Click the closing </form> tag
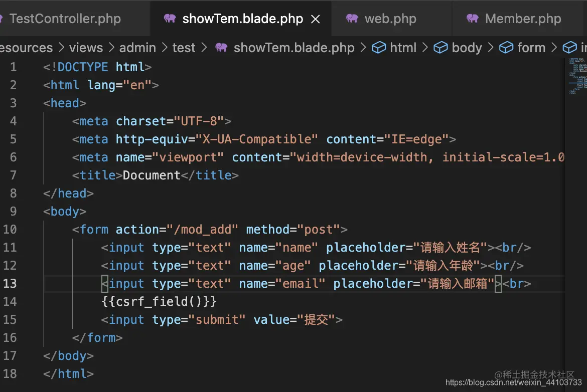Viewport: 587px width, 392px height. point(97,338)
